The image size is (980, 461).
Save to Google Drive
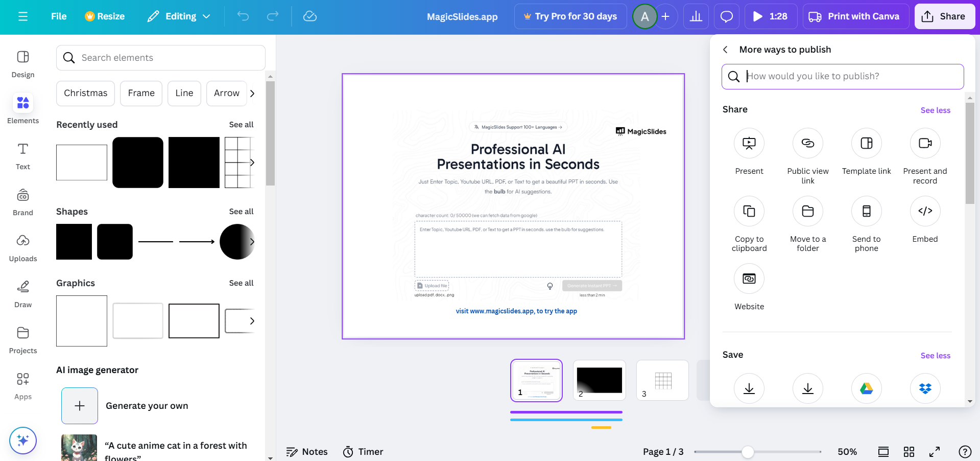click(867, 388)
